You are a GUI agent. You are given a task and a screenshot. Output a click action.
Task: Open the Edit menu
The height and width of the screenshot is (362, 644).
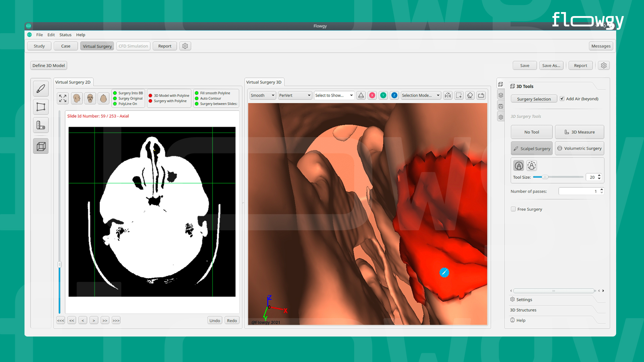click(51, 35)
